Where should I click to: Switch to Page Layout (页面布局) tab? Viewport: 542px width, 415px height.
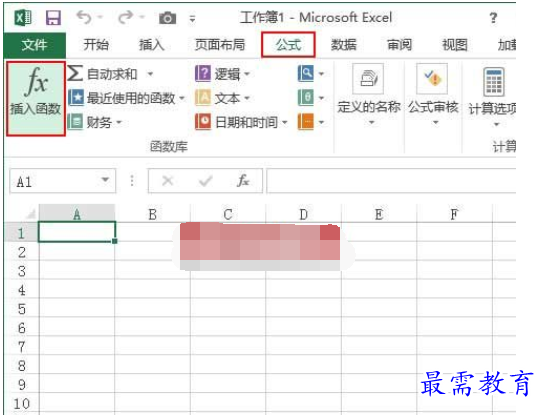220,45
